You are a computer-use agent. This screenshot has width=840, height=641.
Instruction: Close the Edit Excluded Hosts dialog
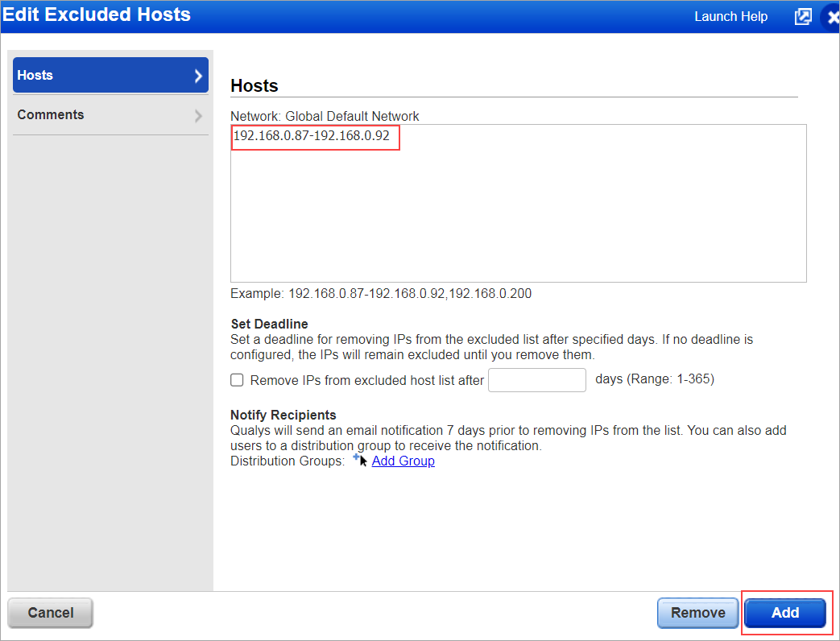coord(832,16)
